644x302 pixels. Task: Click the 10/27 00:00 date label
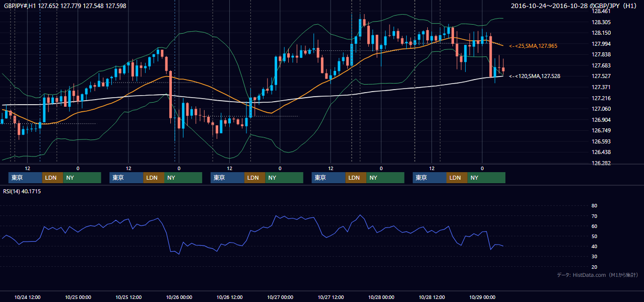280,297
